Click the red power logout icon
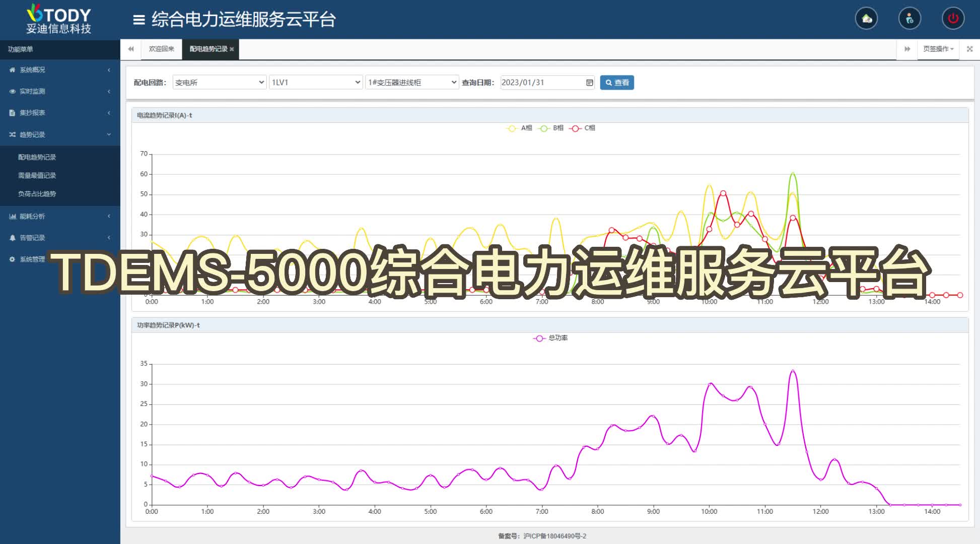This screenshot has width=980, height=544. pyautogui.click(x=953, y=19)
